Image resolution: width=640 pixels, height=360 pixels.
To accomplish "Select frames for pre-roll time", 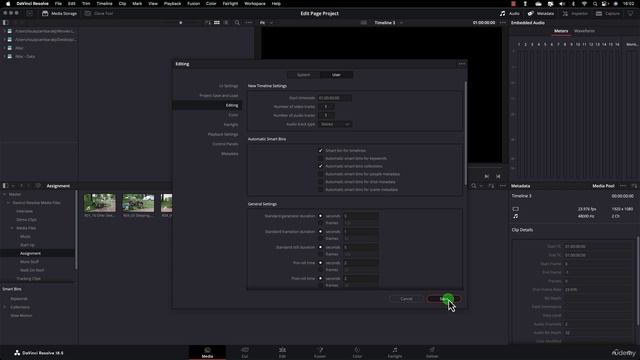I will [320, 270].
